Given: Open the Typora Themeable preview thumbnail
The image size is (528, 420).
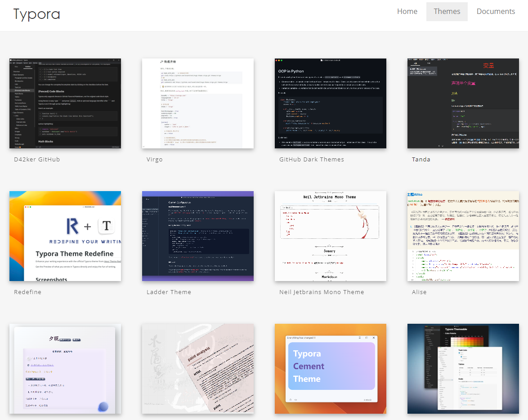Looking at the screenshot, I should [x=463, y=369].
